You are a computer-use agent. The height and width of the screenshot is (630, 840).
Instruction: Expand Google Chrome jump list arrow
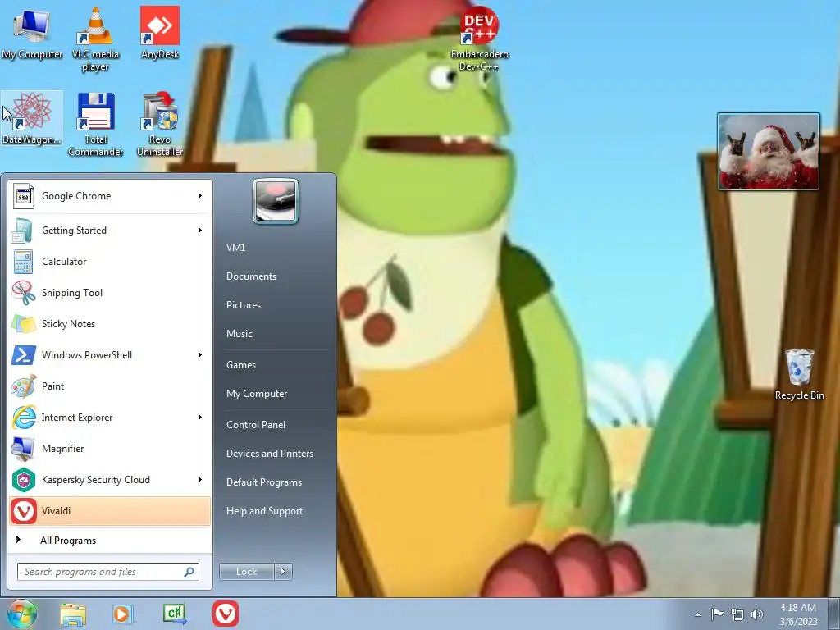point(200,196)
